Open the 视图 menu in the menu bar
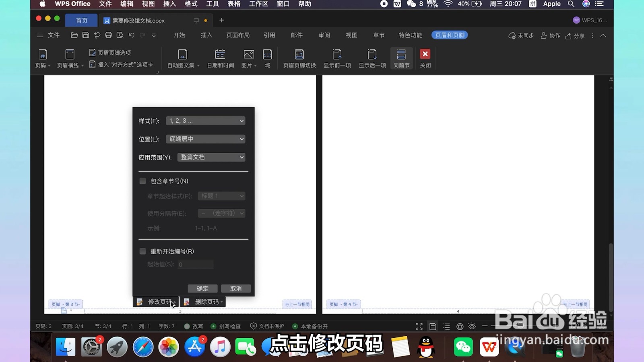This screenshot has width=644, height=362. [147, 4]
